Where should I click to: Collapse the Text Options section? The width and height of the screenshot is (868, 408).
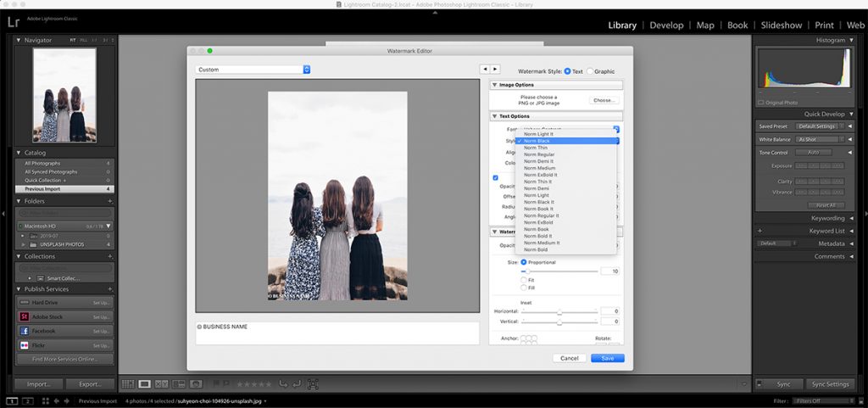(x=494, y=116)
